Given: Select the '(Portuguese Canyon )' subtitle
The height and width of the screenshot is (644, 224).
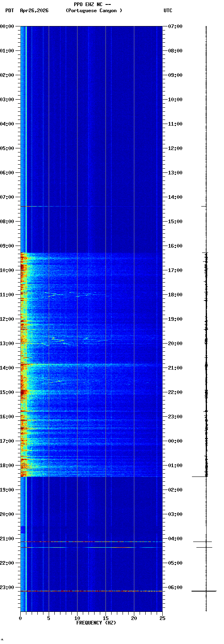Looking at the screenshot, I should (94, 11).
